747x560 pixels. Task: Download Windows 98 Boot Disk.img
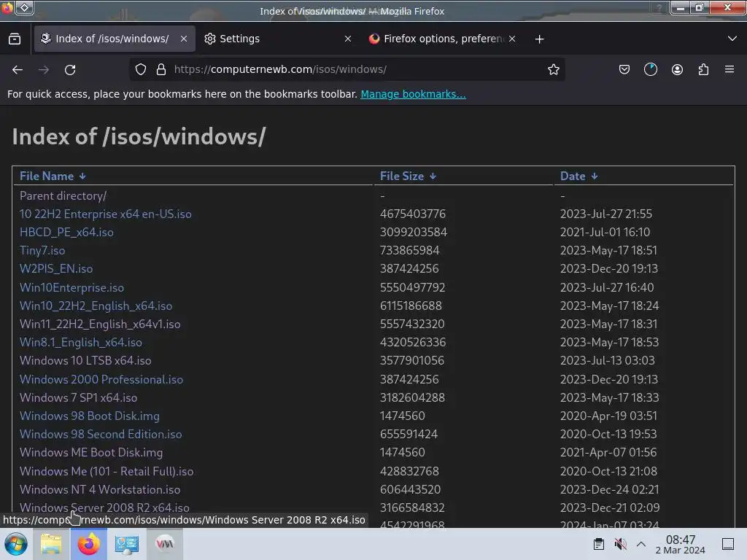tap(90, 416)
